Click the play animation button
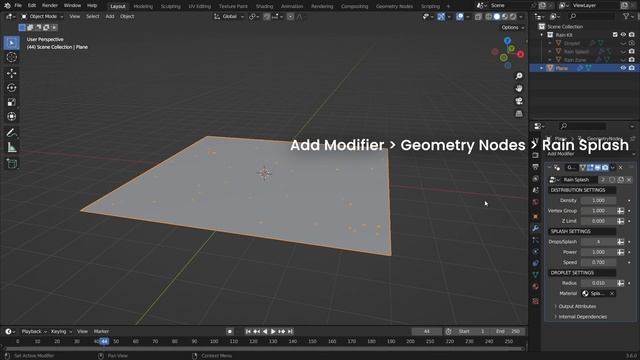Viewport: 640px width, 360px height. (x=273, y=331)
